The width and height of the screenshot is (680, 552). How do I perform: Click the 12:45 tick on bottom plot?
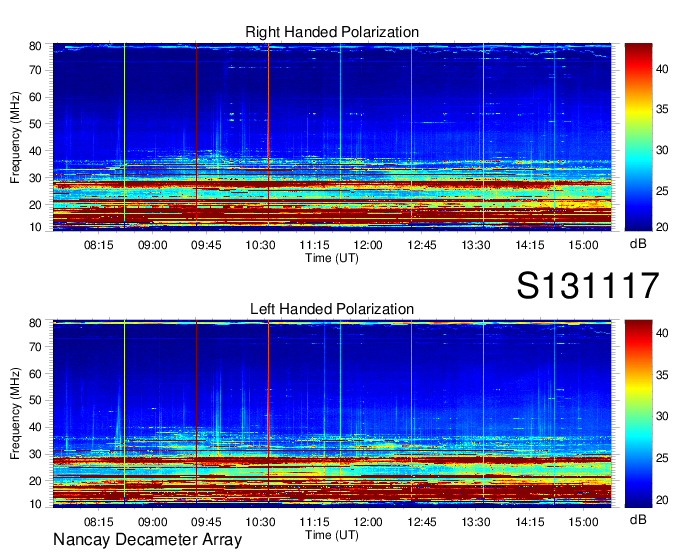click(422, 522)
